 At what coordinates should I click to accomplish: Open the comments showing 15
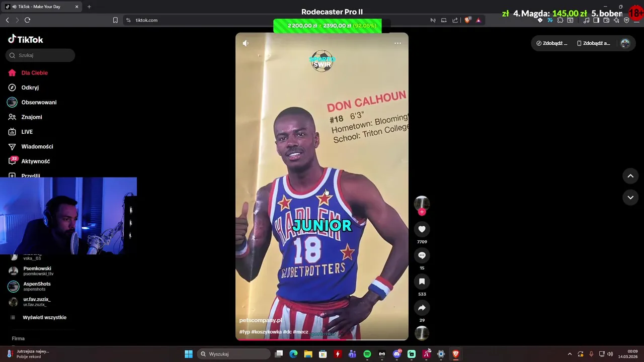click(x=422, y=255)
